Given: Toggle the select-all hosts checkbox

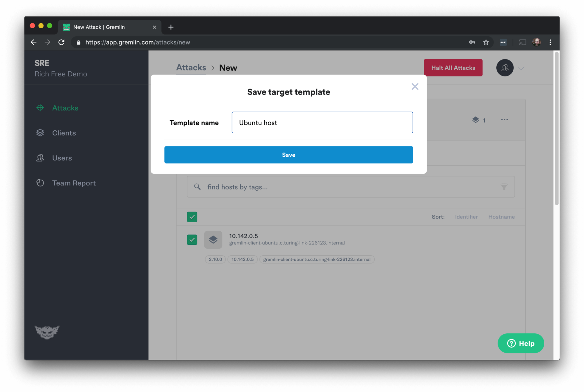Looking at the screenshot, I should [x=192, y=217].
